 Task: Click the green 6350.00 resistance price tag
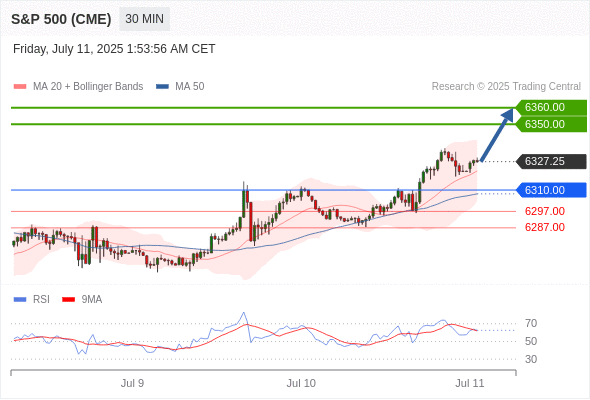(x=551, y=124)
